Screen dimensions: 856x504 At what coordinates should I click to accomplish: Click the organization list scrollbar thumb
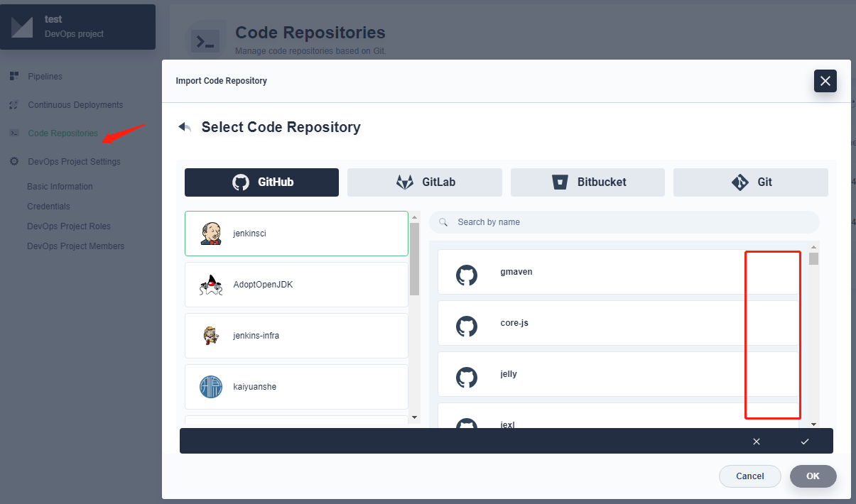coord(415,259)
